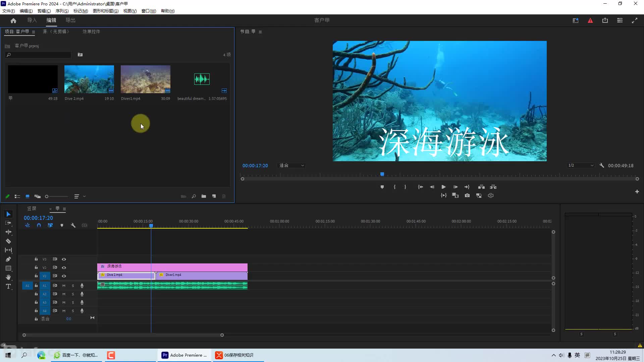Click the New Item icon in Project panel

click(x=214, y=196)
